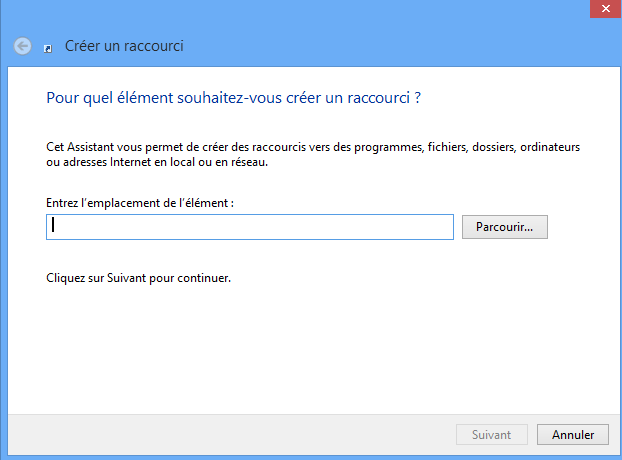
Task: Click the question mark ending the heading
Action: 418,98
